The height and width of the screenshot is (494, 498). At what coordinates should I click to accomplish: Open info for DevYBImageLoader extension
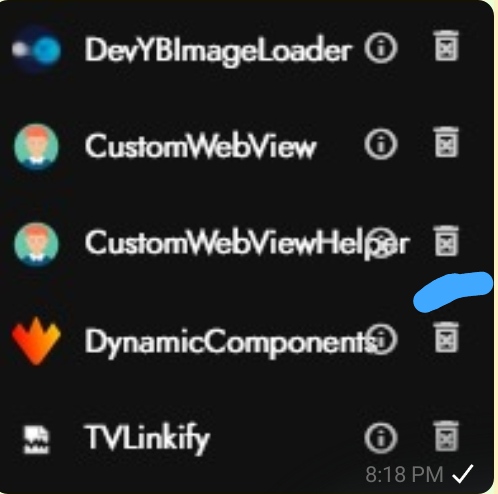click(x=381, y=48)
